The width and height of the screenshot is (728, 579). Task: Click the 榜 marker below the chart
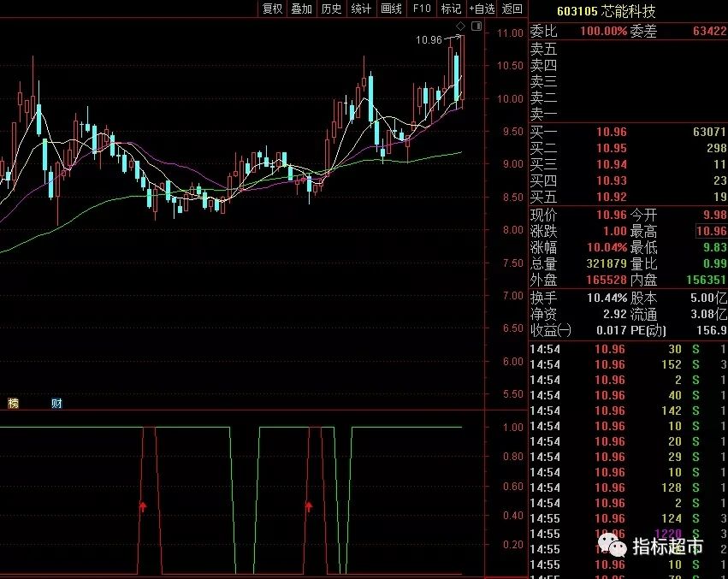coord(14,403)
